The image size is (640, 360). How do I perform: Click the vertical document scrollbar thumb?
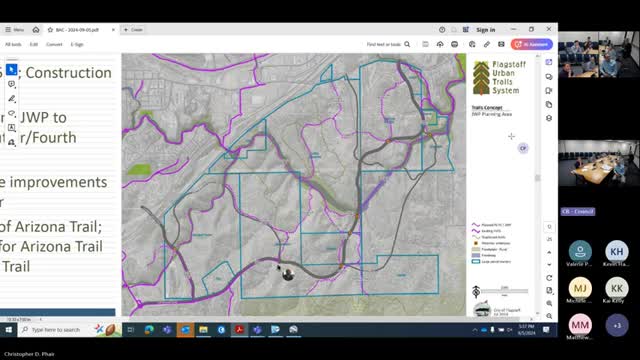tap(538, 178)
